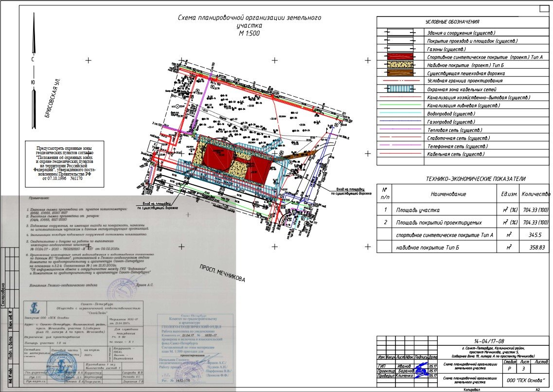Click table row 'набивное покрытие Тип Б'
Viewport: 553px width, 392px height.
coord(428,248)
